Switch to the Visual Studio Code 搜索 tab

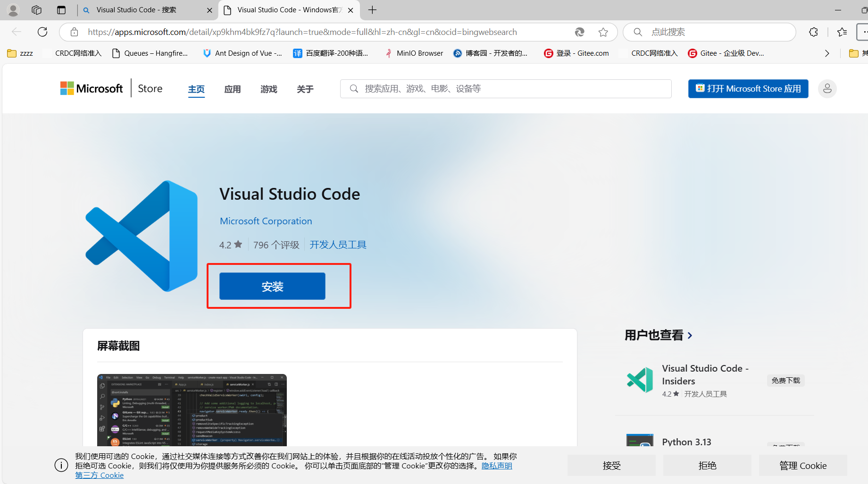pos(148,10)
